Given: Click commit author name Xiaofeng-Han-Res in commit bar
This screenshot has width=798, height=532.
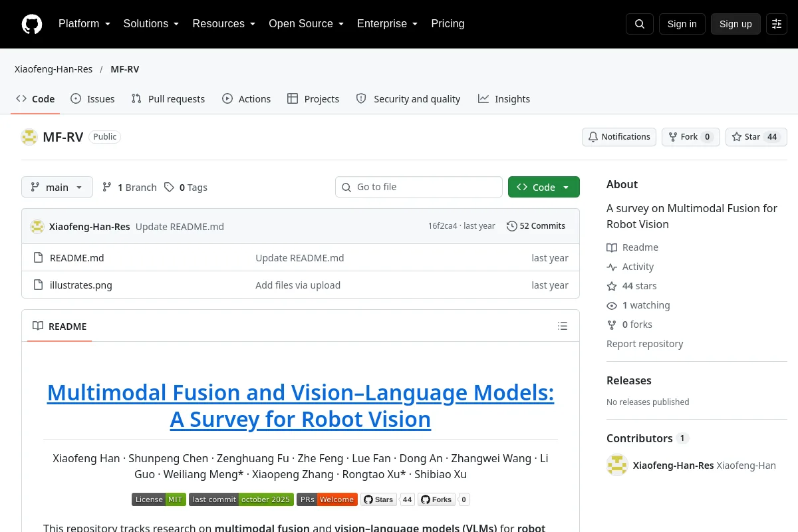Looking at the screenshot, I should point(90,226).
